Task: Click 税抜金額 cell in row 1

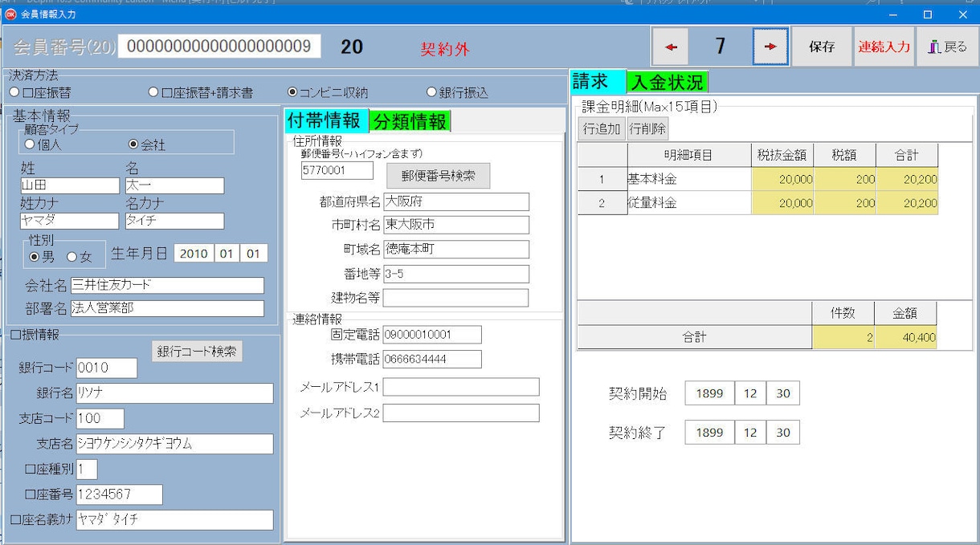Action: coord(783,179)
